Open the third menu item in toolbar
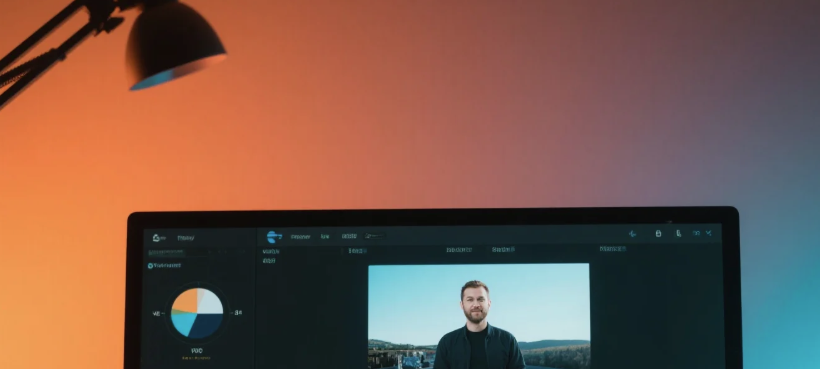The image size is (820, 369). click(x=349, y=236)
